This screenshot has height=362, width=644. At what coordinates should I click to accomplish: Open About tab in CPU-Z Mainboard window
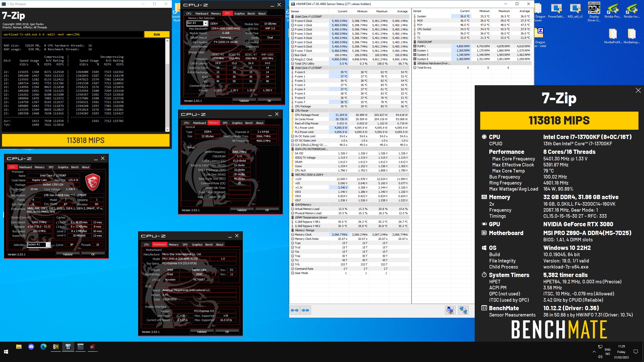pos(220,245)
